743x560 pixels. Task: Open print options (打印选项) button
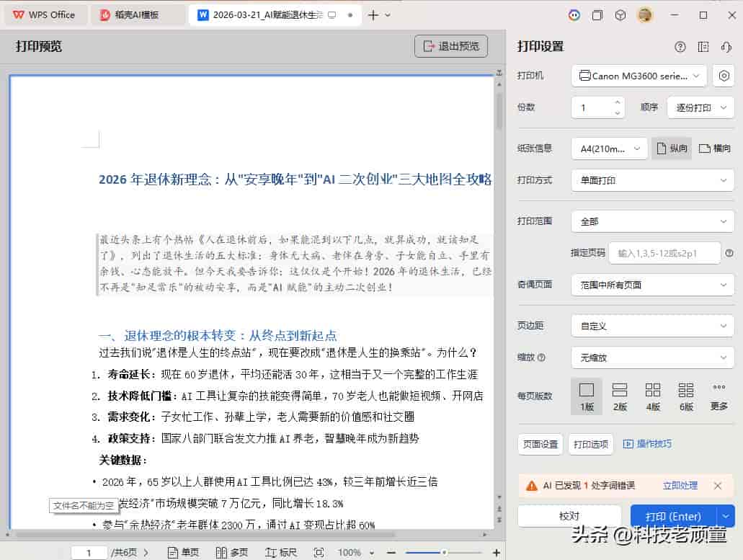click(591, 445)
